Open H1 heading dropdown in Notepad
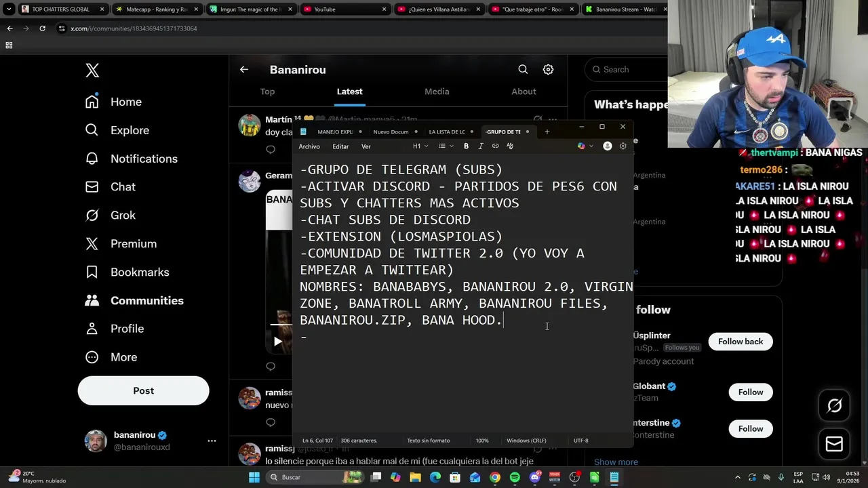The height and width of the screenshot is (488, 868). (x=420, y=146)
